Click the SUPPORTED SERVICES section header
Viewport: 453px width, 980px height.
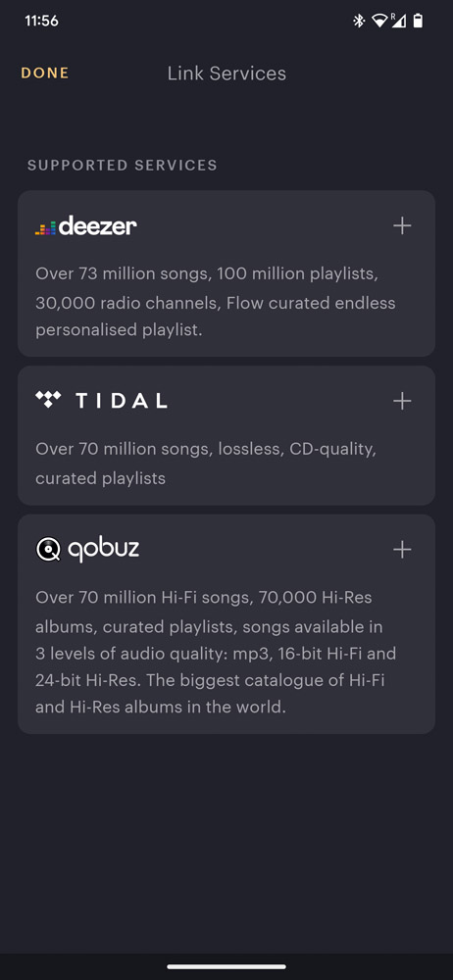click(x=123, y=166)
